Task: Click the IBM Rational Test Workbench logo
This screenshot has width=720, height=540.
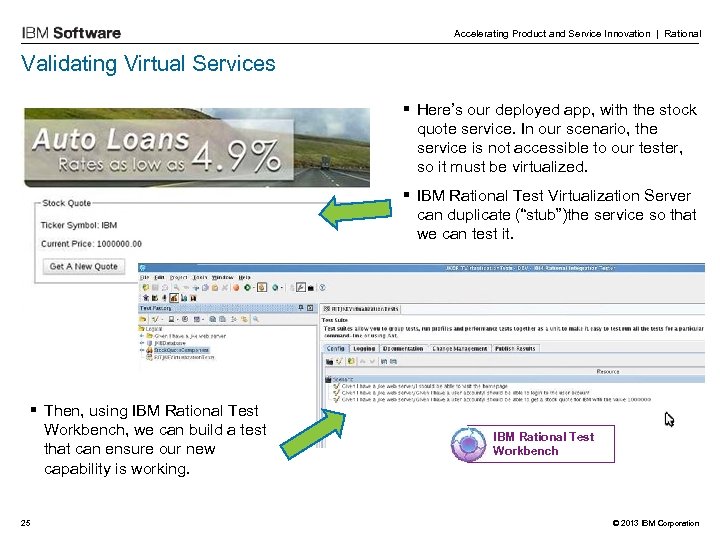Action: pyautogui.click(x=533, y=444)
